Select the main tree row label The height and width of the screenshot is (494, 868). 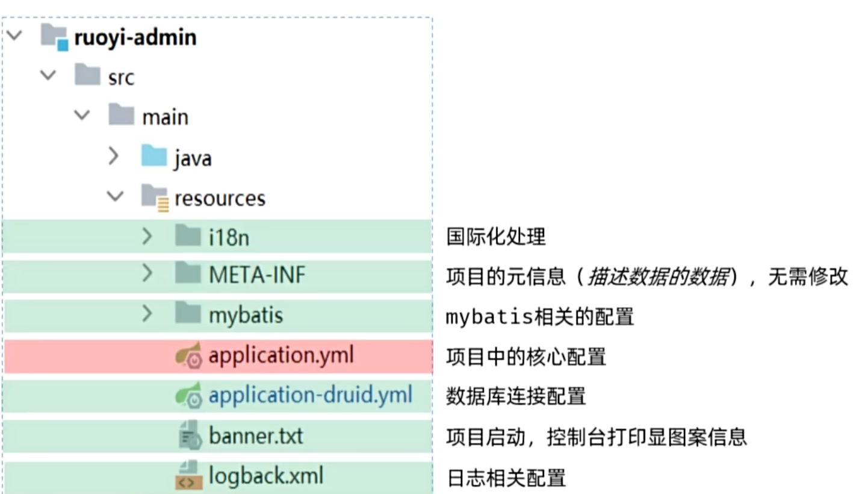pyautogui.click(x=165, y=117)
